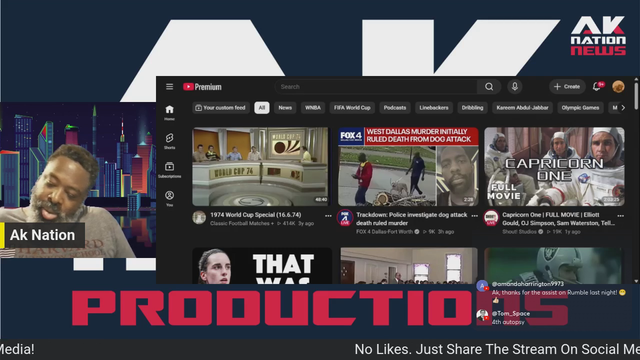Select the FIFA World Cup chip
Image resolution: width=640 pixels, height=360 pixels.
(352, 108)
